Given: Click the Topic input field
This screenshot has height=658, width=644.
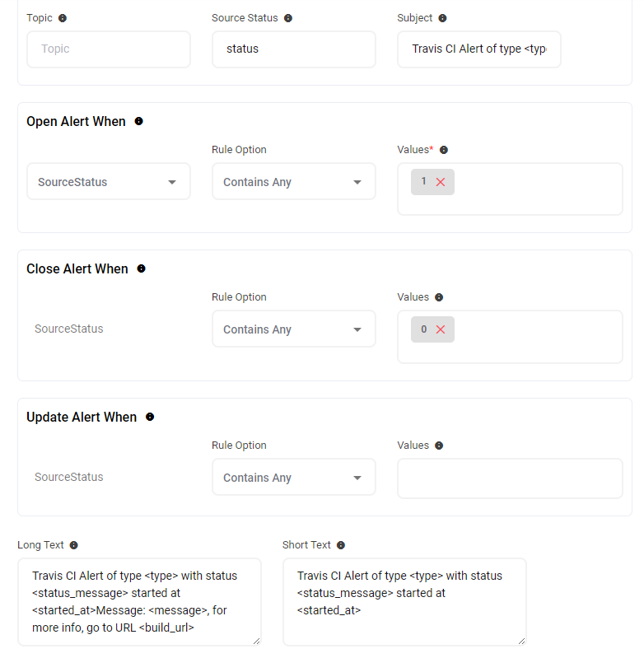Looking at the screenshot, I should 108,49.
